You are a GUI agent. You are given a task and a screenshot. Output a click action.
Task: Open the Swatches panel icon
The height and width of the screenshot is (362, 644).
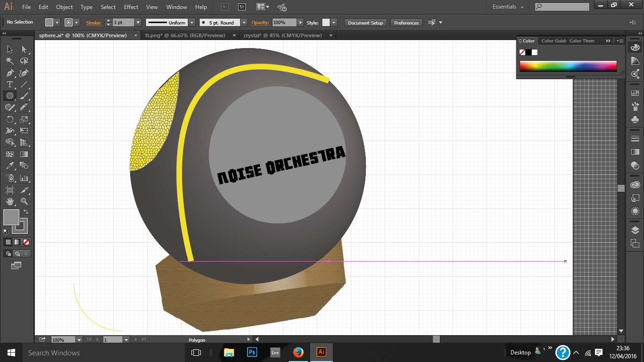pyautogui.click(x=635, y=94)
